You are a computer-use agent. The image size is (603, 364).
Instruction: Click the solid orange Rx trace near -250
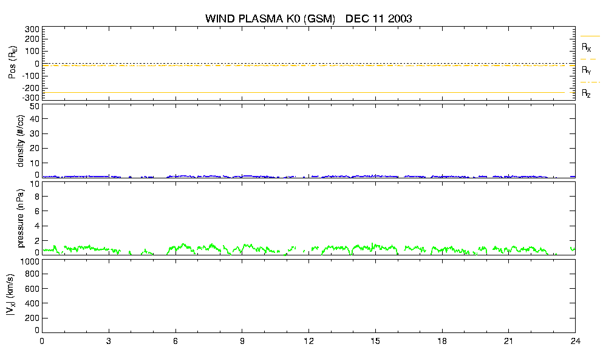304,93
